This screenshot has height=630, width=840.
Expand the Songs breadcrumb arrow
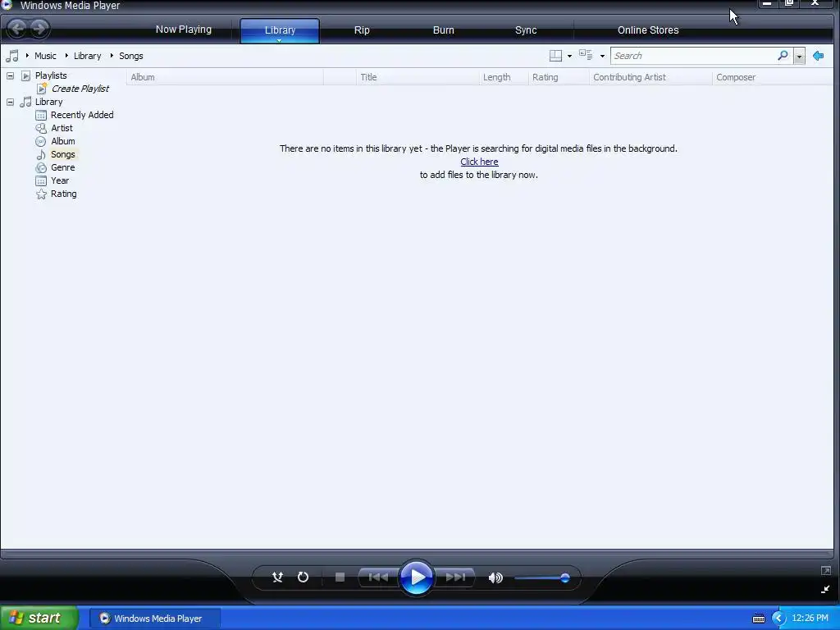pyautogui.click(x=112, y=55)
